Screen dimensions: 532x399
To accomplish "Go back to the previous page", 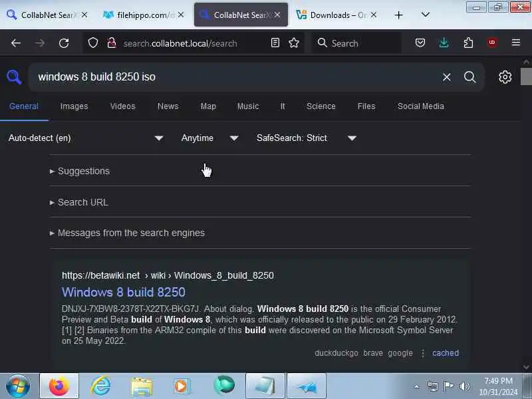I will [x=16, y=43].
